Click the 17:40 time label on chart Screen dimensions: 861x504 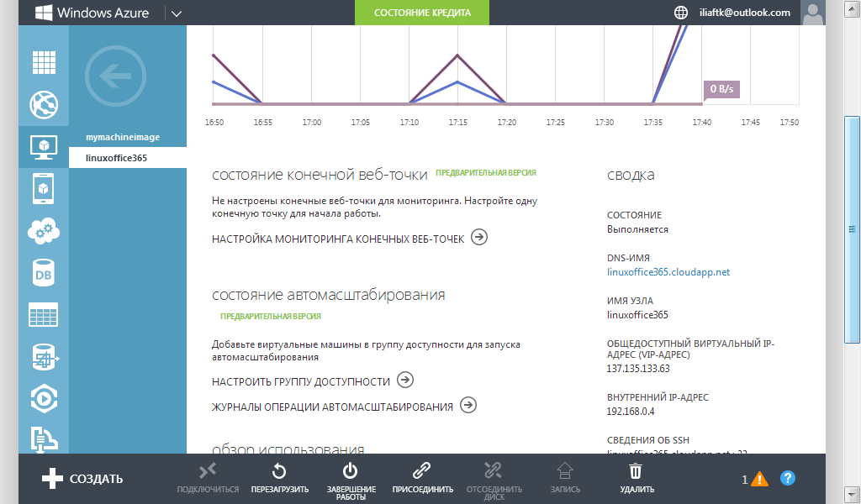[702, 123]
